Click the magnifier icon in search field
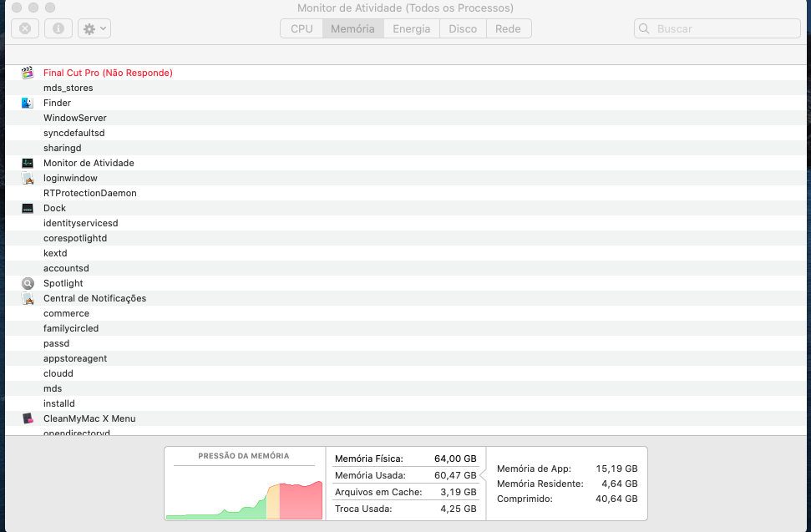The height and width of the screenshot is (532, 811). tap(644, 28)
